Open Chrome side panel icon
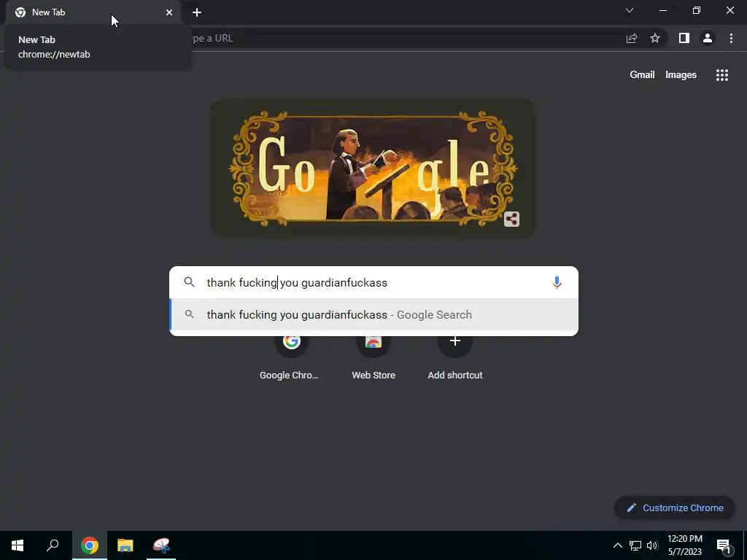 coord(684,38)
